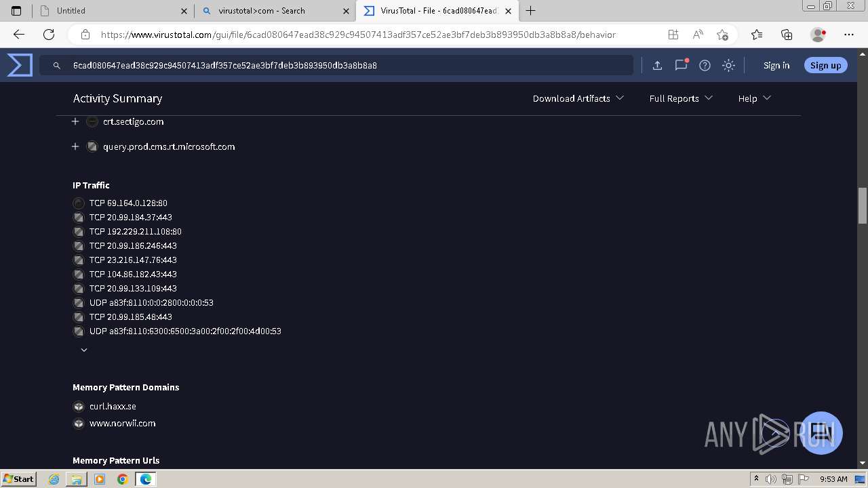Click the icon beside TCP 192.229.211.108:80
This screenshot has height=488, width=868.
[x=79, y=231]
